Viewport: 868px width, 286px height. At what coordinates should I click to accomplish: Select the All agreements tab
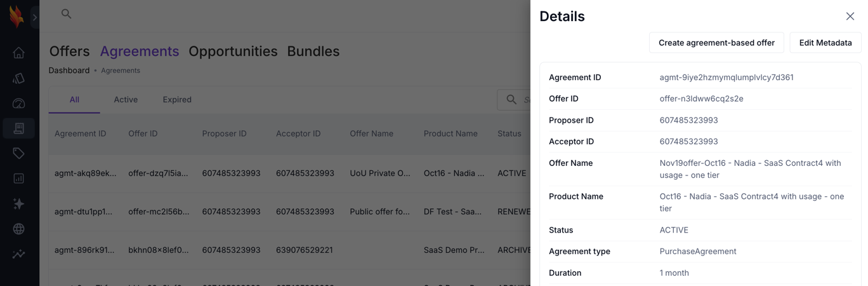74,100
